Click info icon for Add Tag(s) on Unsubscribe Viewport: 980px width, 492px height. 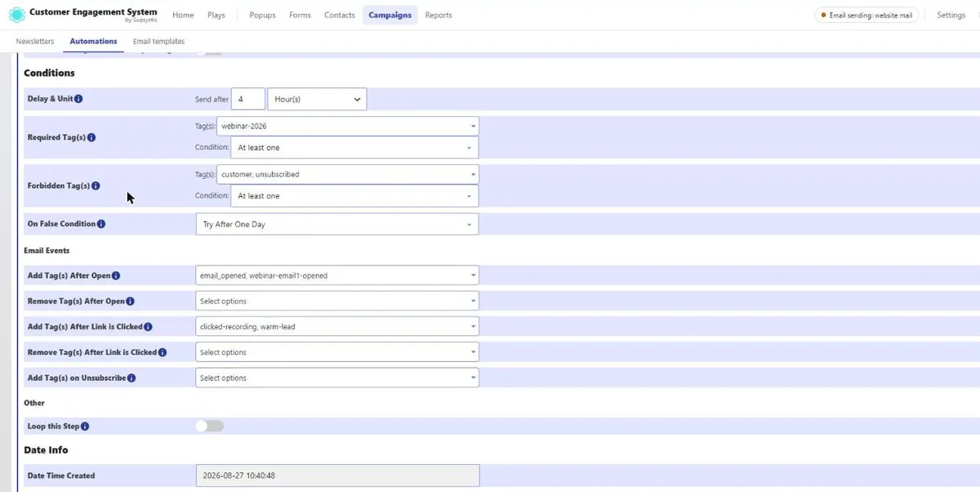pos(131,378)
